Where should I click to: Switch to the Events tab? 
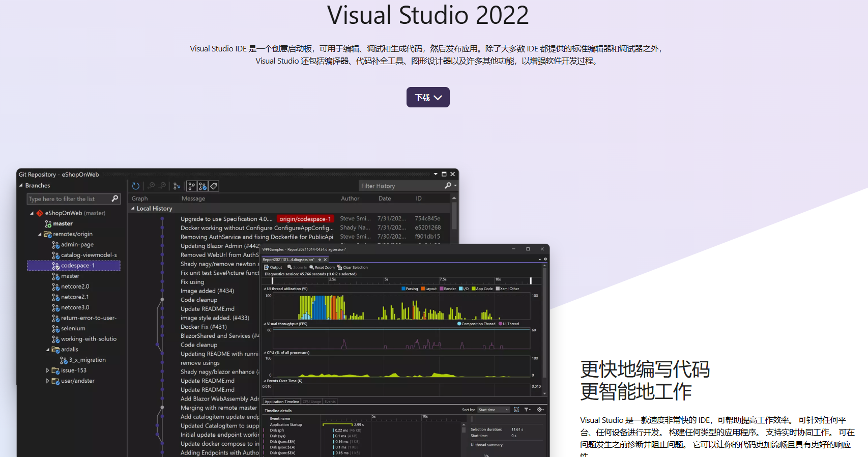[330, 402]
